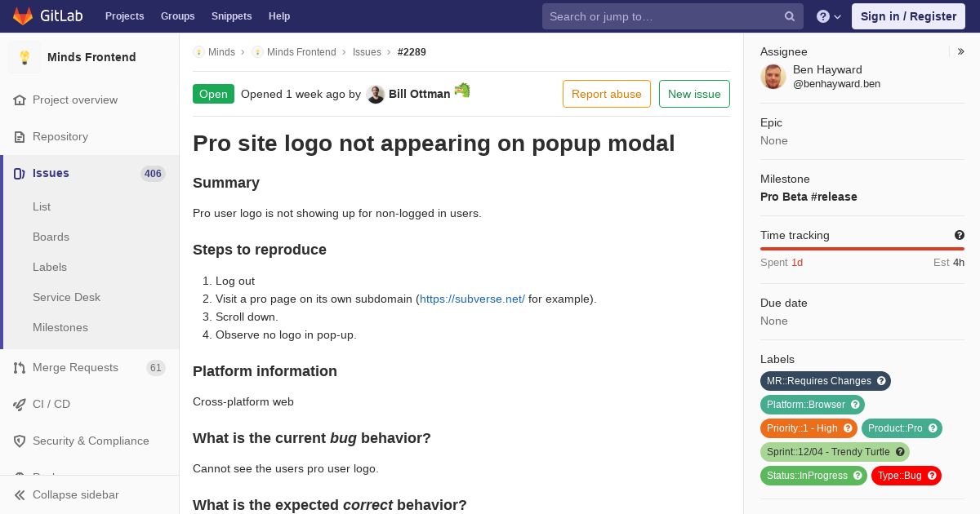
Task: Click the Time tracking help icon
Action: [960, 235]
